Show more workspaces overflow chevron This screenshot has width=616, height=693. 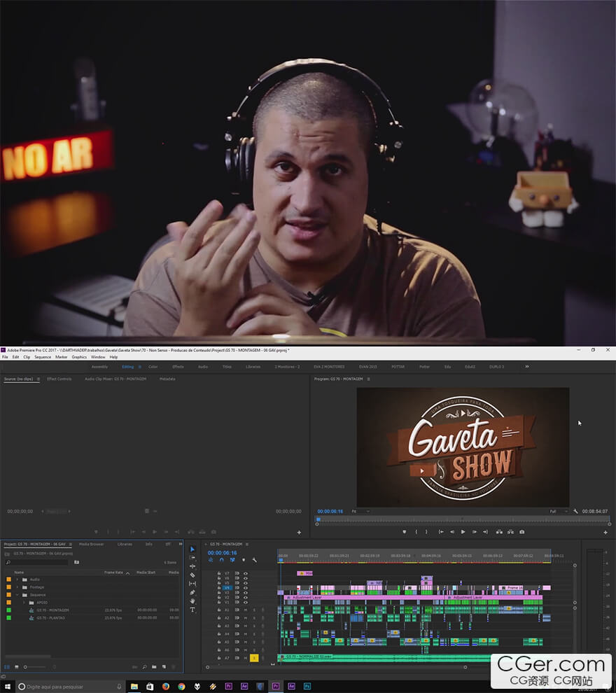coord(526,366)
